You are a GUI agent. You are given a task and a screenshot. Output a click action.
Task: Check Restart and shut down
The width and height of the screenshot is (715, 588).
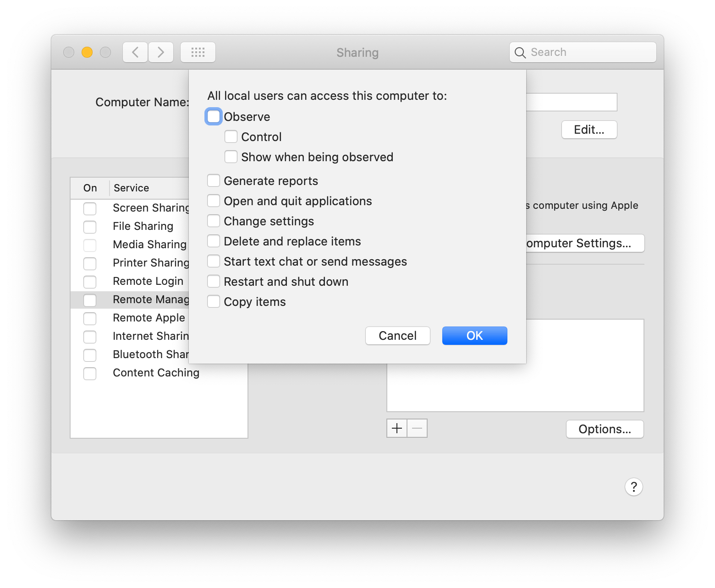pyautogui.click(x=214, y=281)
